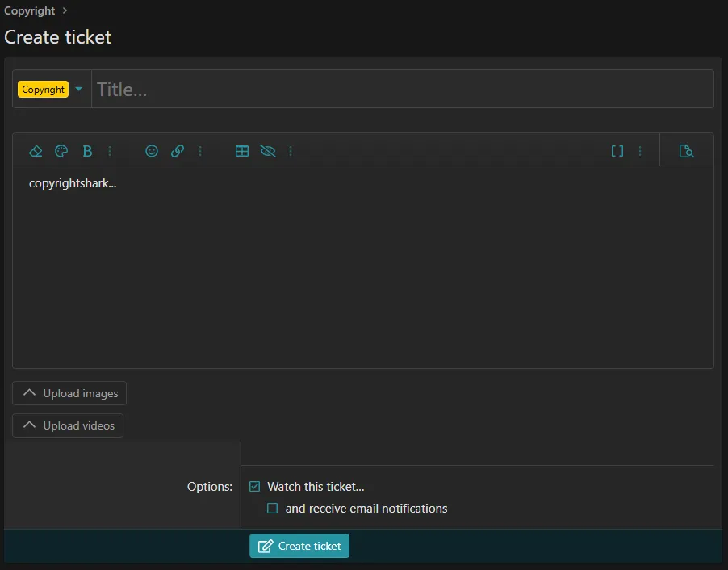Viewport: 728px width, 570px height.
Task: Open the Copyright category dropdown arrow
Action: point(78,89)
